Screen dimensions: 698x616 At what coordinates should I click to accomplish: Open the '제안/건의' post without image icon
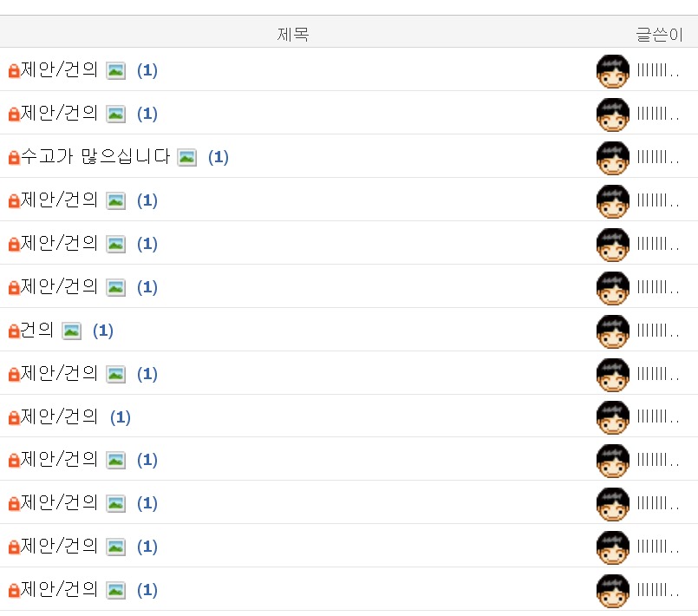click(x=59, y=416)
